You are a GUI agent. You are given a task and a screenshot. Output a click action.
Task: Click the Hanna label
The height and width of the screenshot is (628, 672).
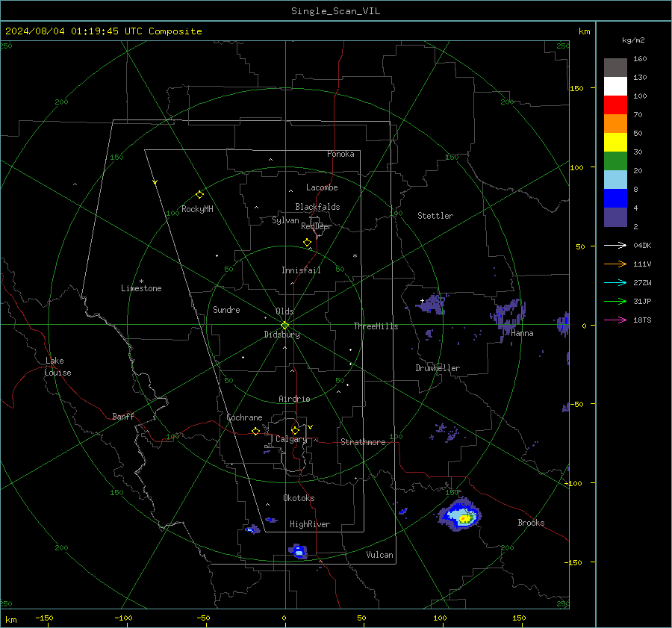[522, 333]
